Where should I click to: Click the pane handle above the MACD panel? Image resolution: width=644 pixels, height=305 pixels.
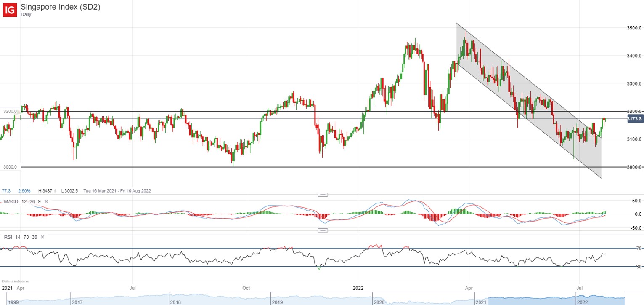point(323,195)
